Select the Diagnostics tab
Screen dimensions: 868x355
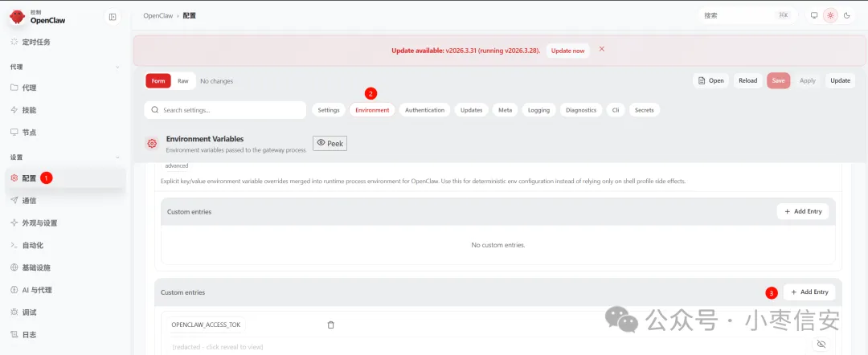(581, 110)
